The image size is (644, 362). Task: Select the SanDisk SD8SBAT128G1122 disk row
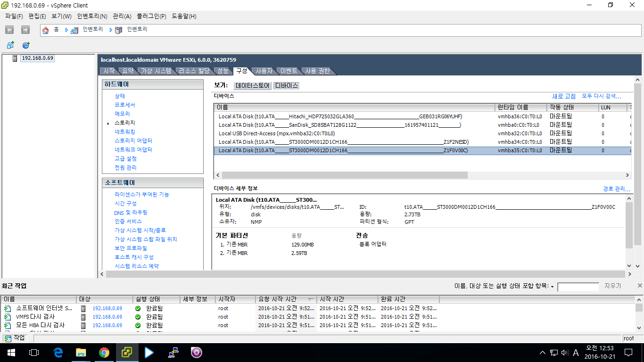point(422,125)
